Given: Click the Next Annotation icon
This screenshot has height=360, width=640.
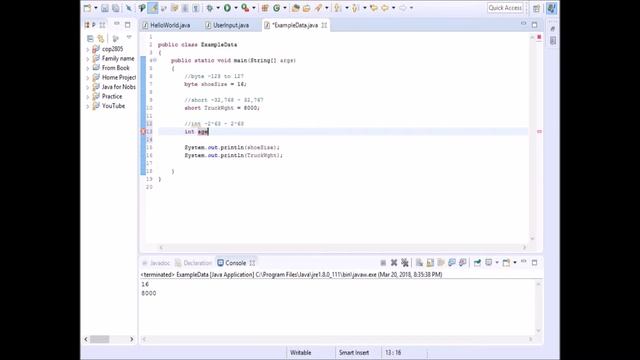Looking at the screenshot, I should point(338,8).
